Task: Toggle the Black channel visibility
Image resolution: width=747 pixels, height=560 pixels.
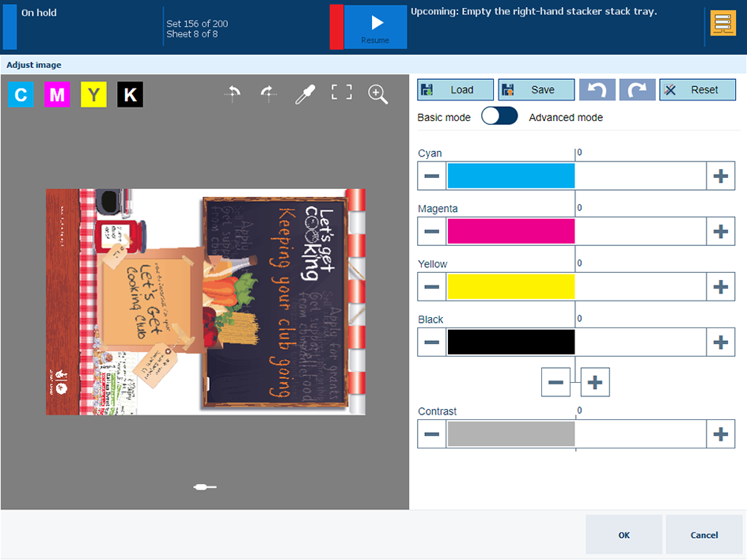Action: click(131, 95)
